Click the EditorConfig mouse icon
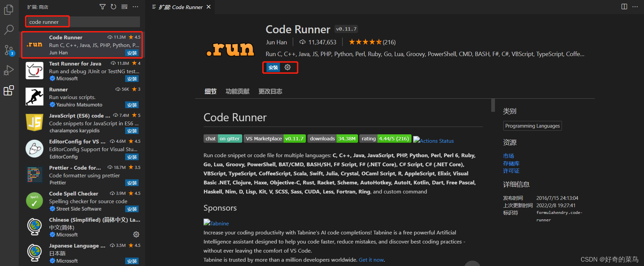 35,149
